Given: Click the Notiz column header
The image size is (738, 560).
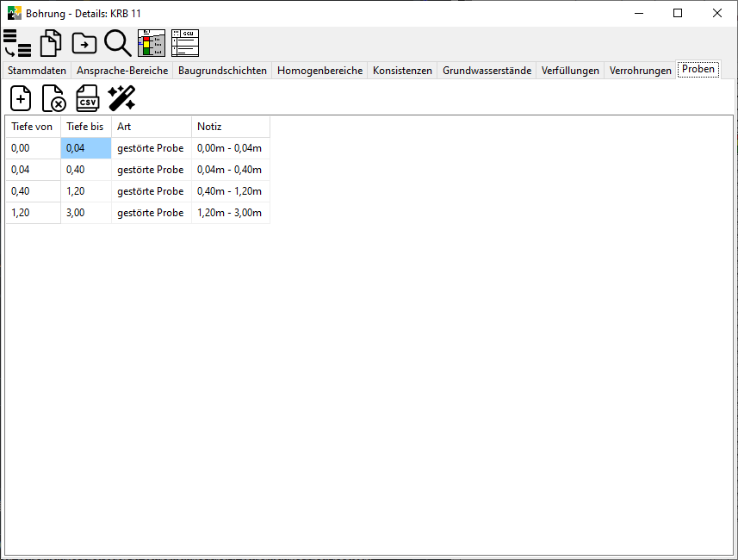Looking at the screenshot, I should 230,127.
